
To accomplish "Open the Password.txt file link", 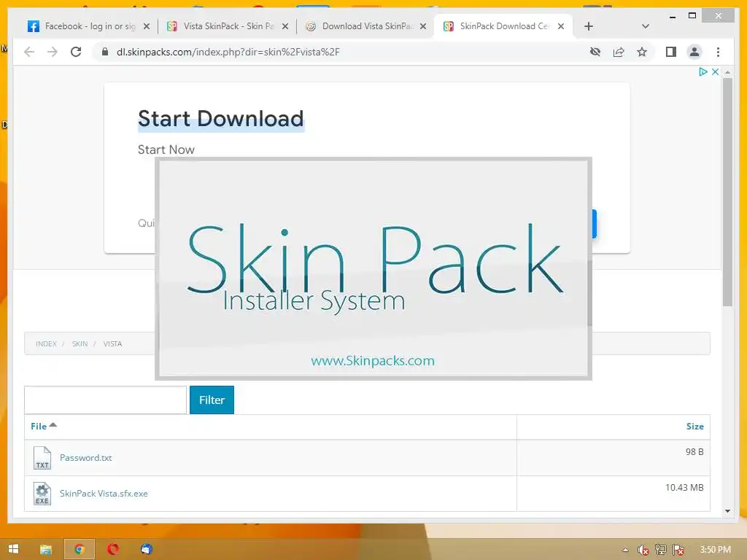I will 86,458.
